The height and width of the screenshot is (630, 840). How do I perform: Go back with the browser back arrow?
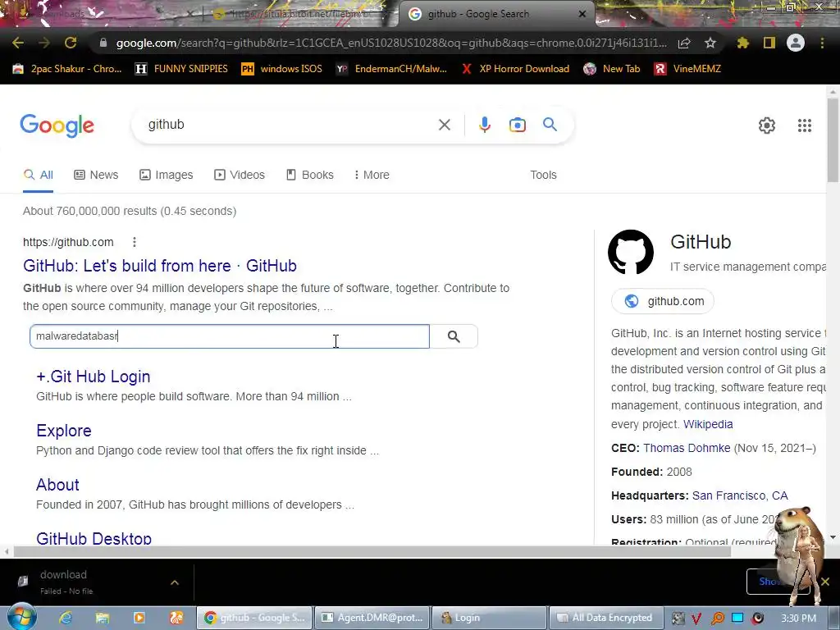point(18,43)
